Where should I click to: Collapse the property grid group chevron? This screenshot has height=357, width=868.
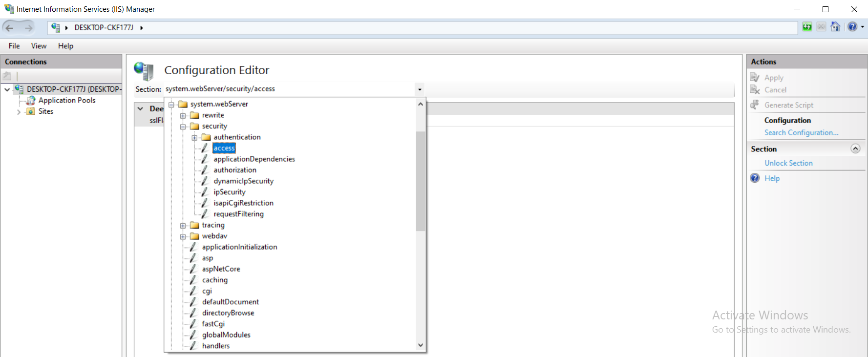point(141,108)
